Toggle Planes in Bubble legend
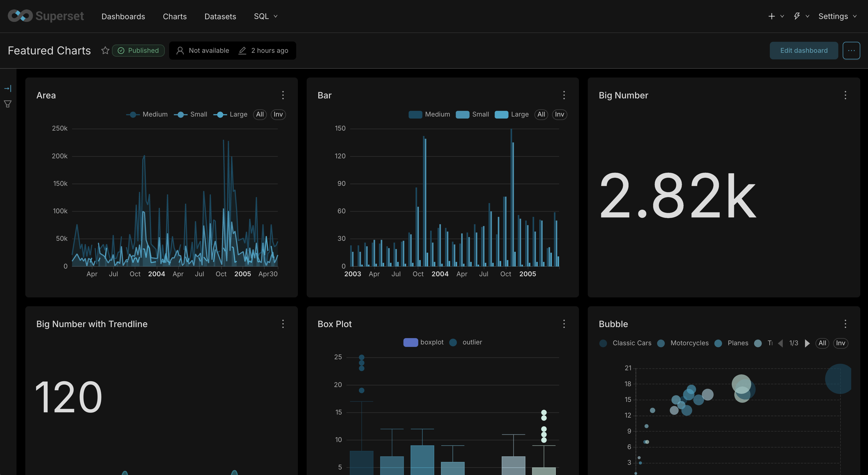Screen dimensions: 868x475 [x=731, y=343]
